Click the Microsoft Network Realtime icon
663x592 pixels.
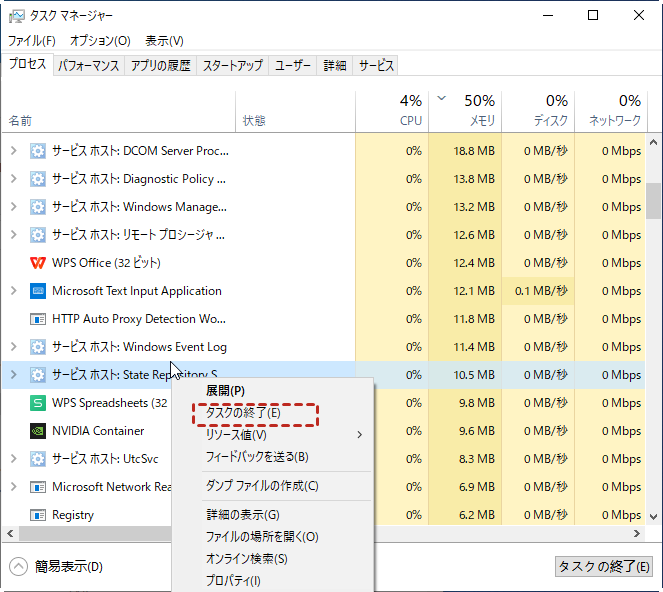(x=38, y=487)
